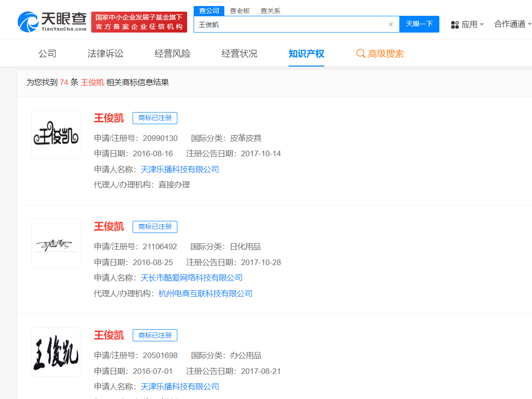Click announcement date 2017-10-14
Image resolution: width=532 pixels, height=399 pixels.
[x=261, y=153]
